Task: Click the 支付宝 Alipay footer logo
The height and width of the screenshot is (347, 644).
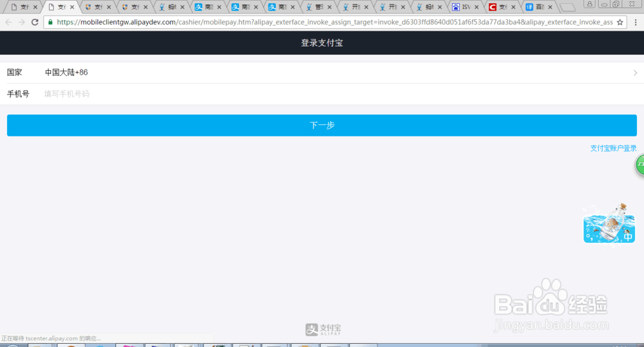Action: tap(323, 330)
